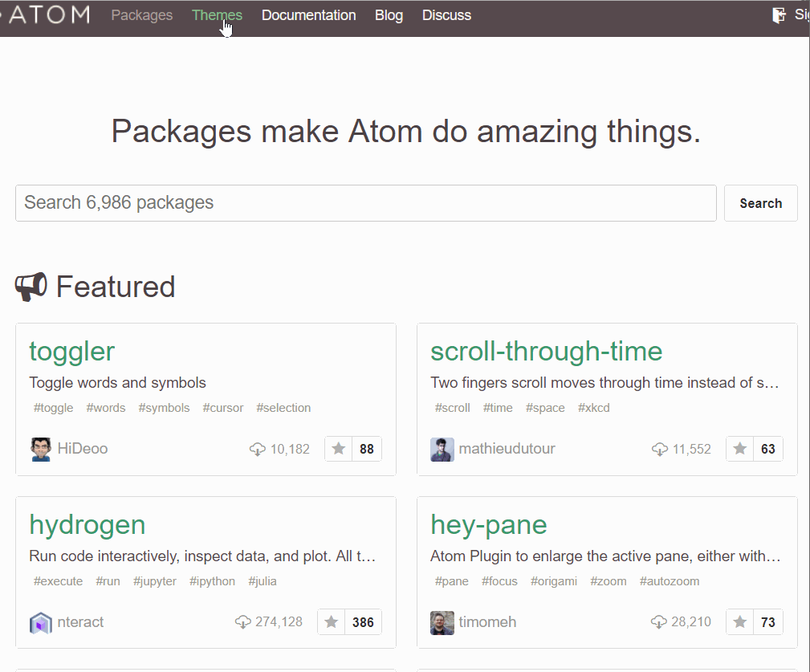This screenshot has width=810, height=672.
Task: Select the #run tag
Action: pyautogui.click(x=108, y=581)
